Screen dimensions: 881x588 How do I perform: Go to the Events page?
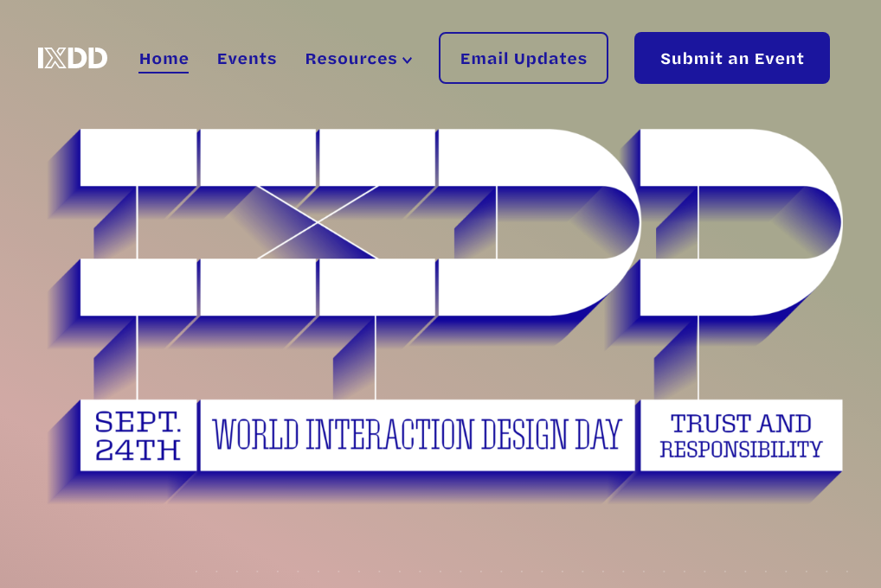[247, 59]
